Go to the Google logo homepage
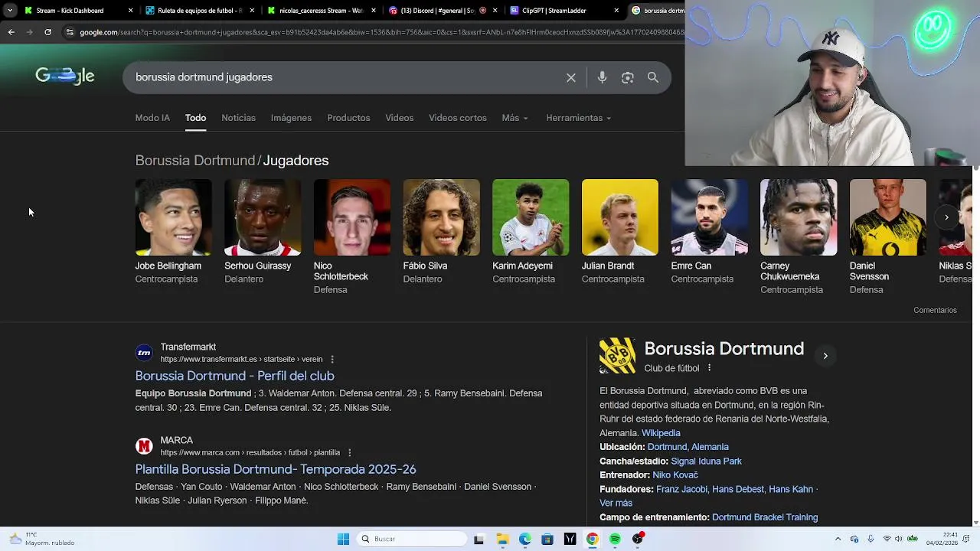The height and width of the screenshot is (551, 980). [x=65, y=76]
